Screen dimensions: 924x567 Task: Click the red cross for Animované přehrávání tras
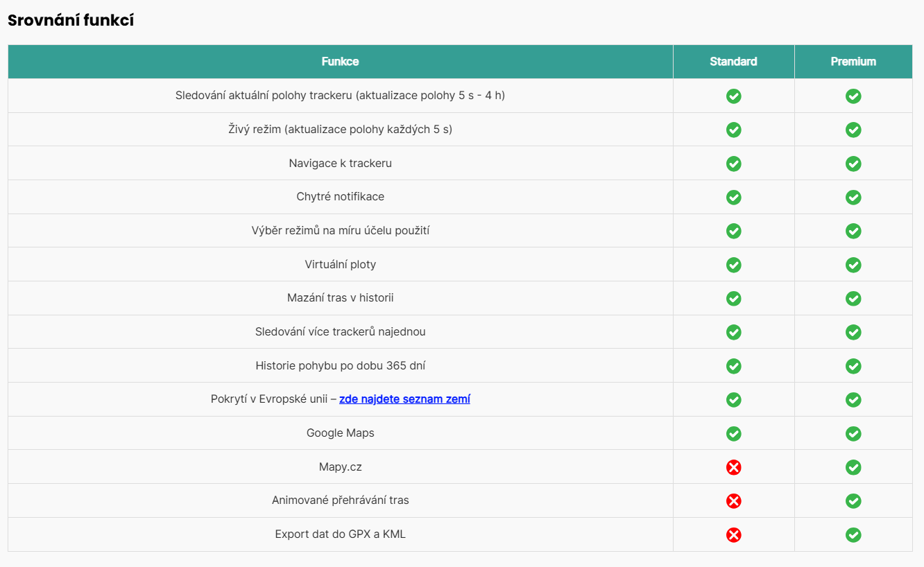(733, 500)
